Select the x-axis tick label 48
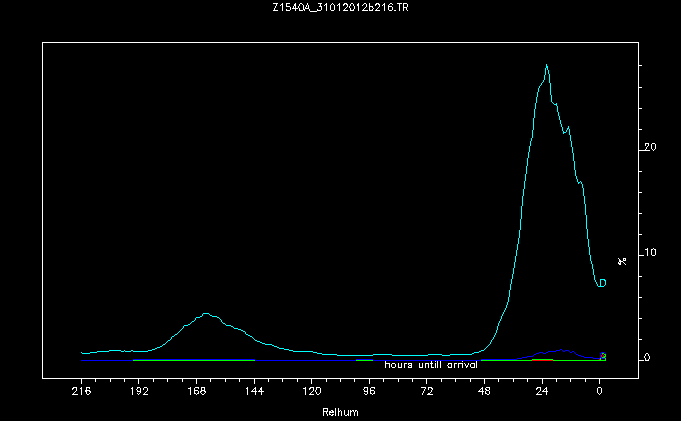This screenshot has width=681, height=421. [x=484, y=391]
